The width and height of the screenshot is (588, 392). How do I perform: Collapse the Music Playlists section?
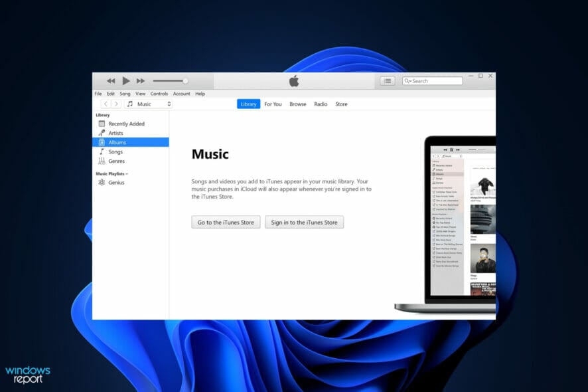[x=111, y=174]
